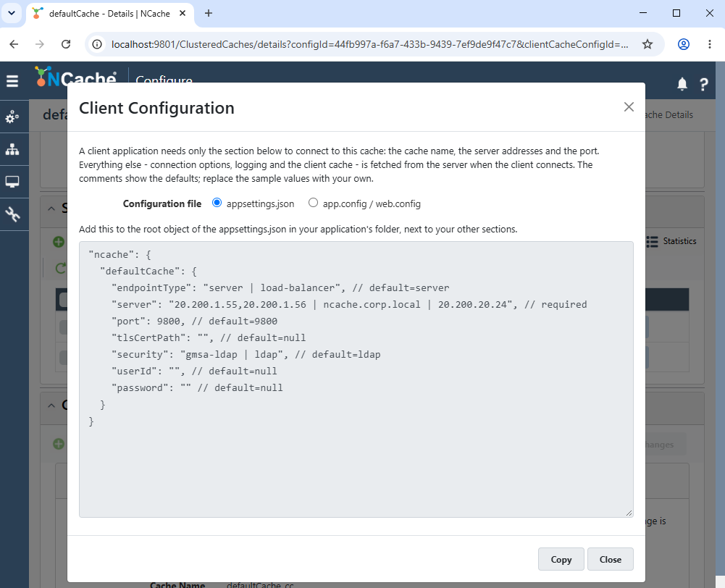Click the green refresh icon behind dialog
Image resolution: width=725 pixels, height=588 pixels.
coord(61,268)
